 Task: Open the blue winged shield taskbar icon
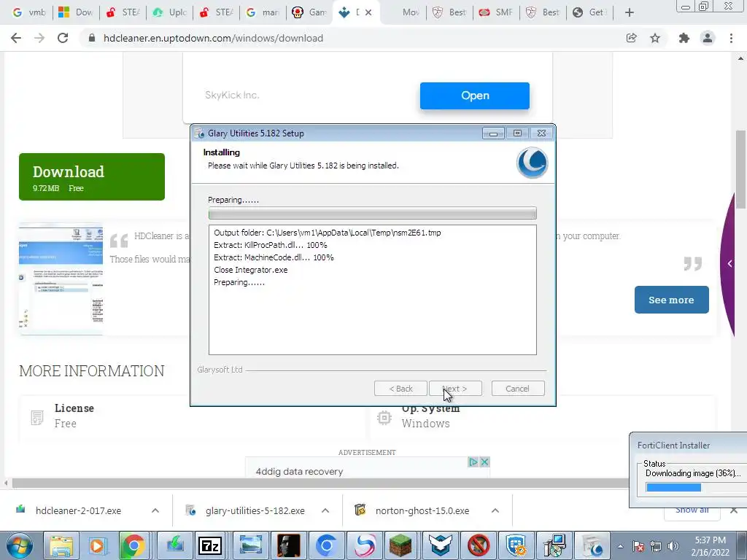click(440, 545)
